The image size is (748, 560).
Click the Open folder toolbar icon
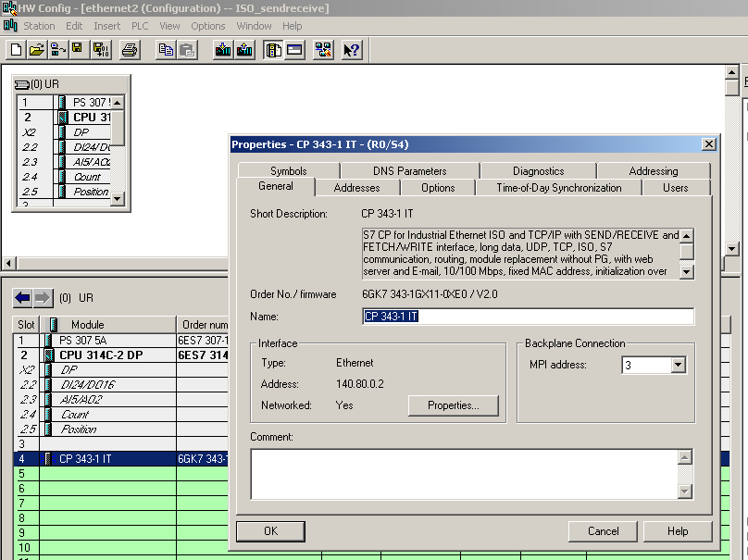click(36, 50)
